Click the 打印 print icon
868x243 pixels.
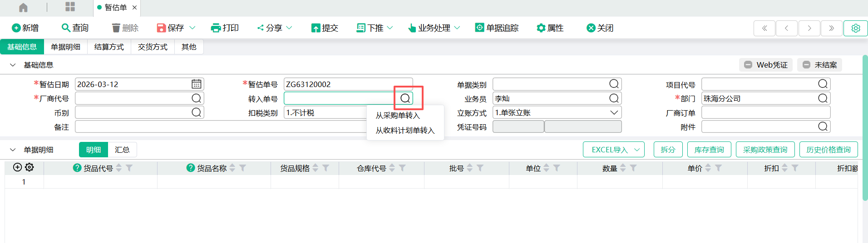coord(216,28)
